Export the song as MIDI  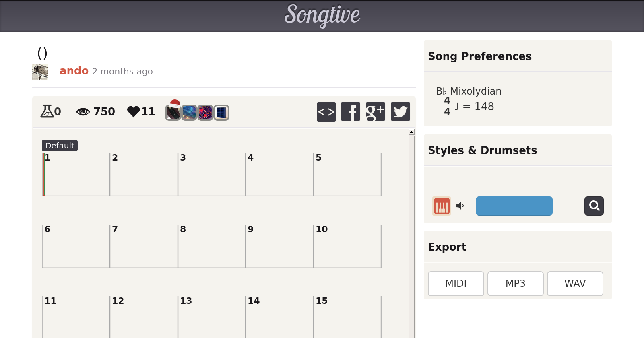pos(456,284)
